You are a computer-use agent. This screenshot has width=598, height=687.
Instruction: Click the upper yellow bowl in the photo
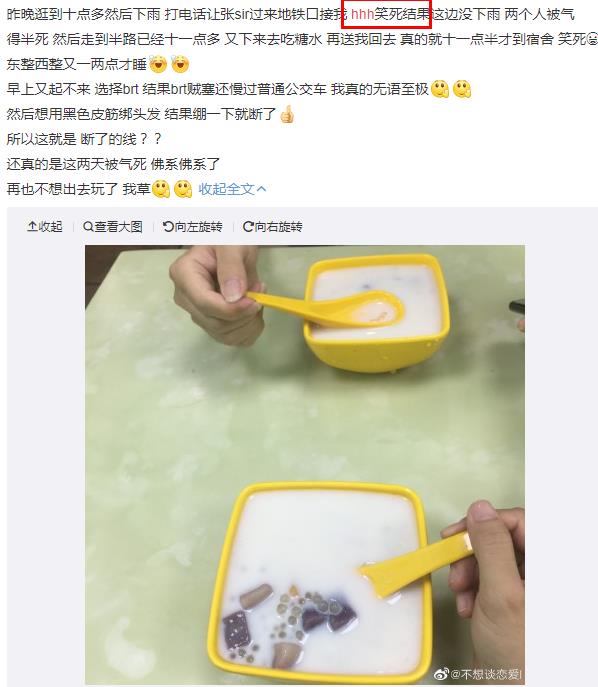point(376,312)
